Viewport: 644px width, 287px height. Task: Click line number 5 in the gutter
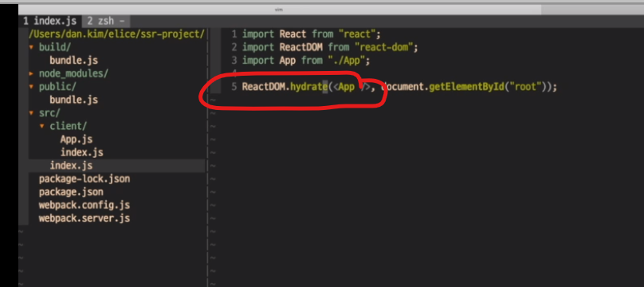tap(234, 87)
